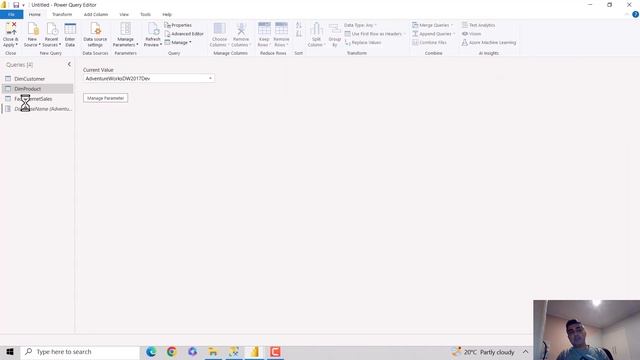
Task: Click Replace Values in the Transform group
Action: pos(363,42)
